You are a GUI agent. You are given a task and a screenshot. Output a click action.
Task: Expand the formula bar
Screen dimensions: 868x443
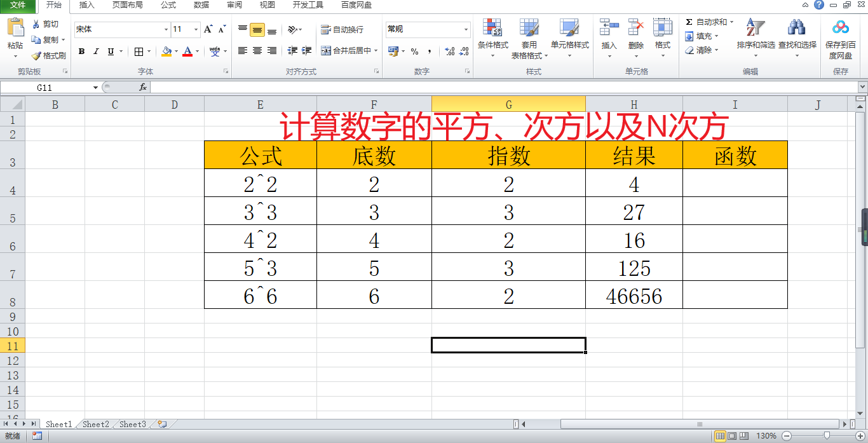point(862,87)
